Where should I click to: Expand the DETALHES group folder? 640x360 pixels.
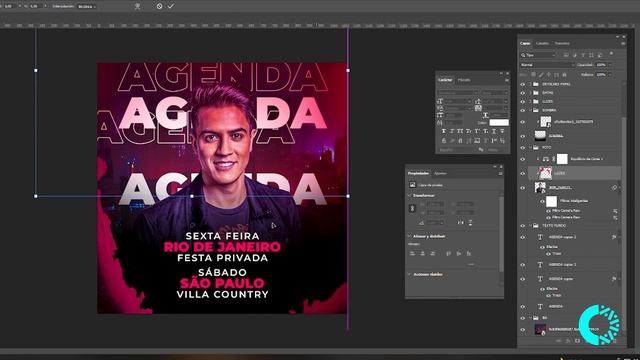(531, 84)
